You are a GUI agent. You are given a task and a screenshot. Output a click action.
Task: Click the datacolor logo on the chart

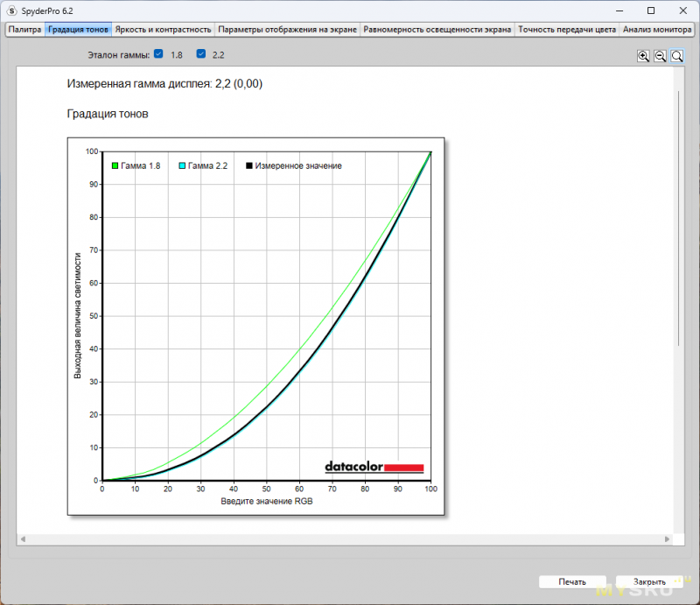pyautogui.click(x=374, y=467)
